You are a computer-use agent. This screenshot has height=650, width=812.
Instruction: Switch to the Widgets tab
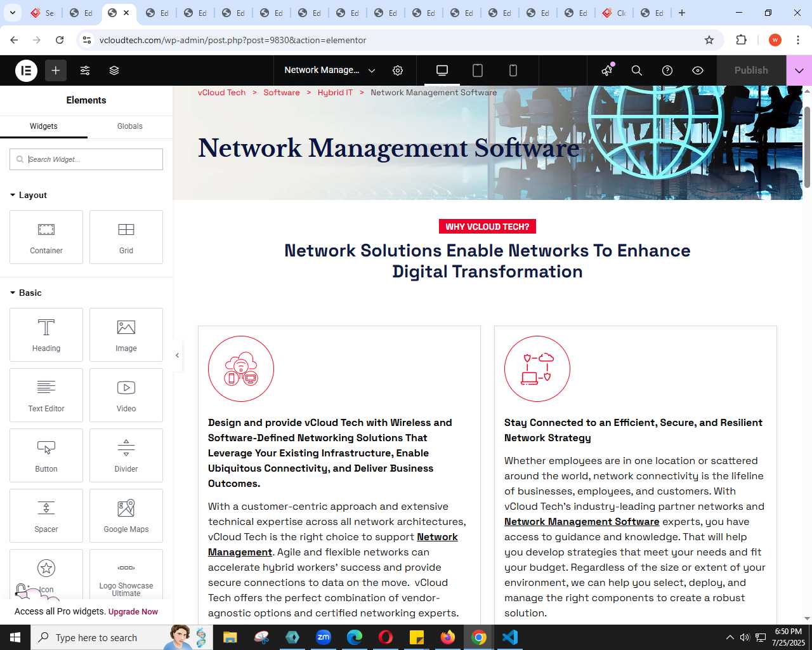(44, 126)
